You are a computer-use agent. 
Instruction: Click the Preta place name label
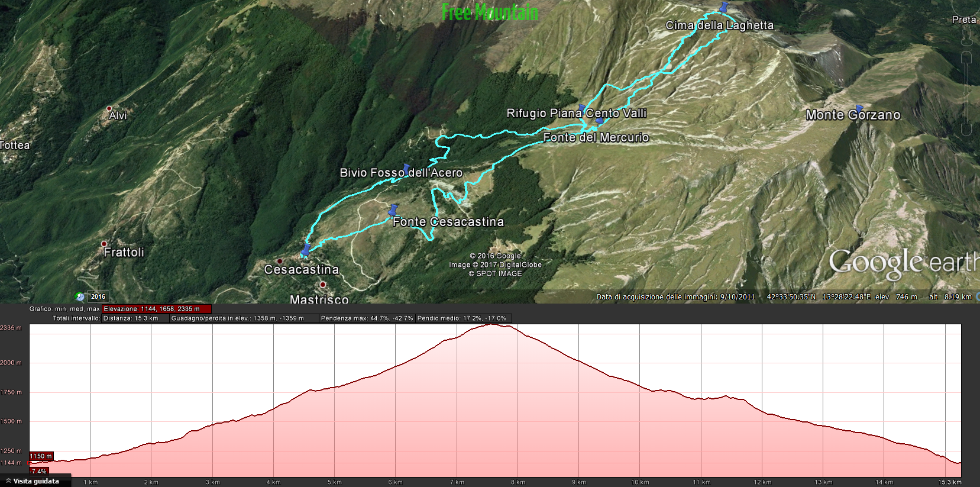964,20
